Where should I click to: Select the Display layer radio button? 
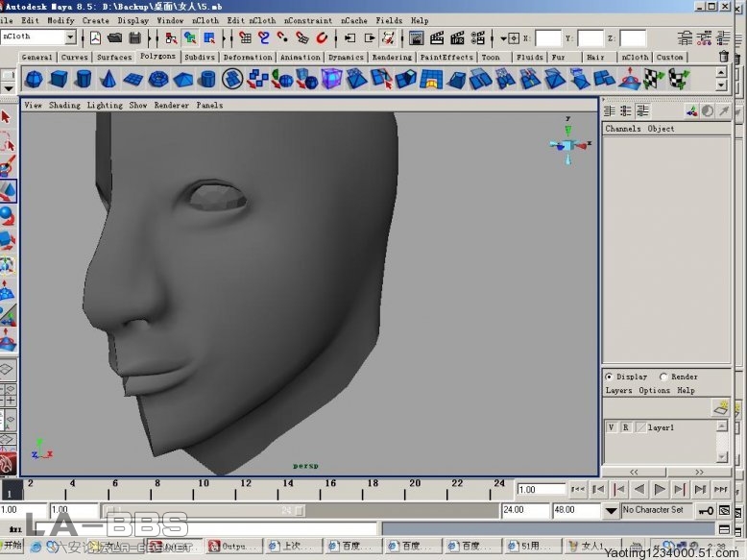click(609, 377)
